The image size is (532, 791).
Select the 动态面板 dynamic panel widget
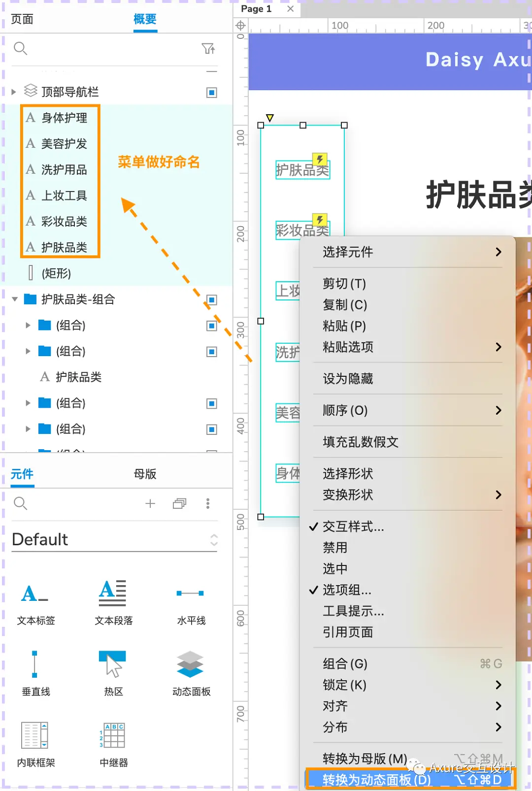[191, 673]
